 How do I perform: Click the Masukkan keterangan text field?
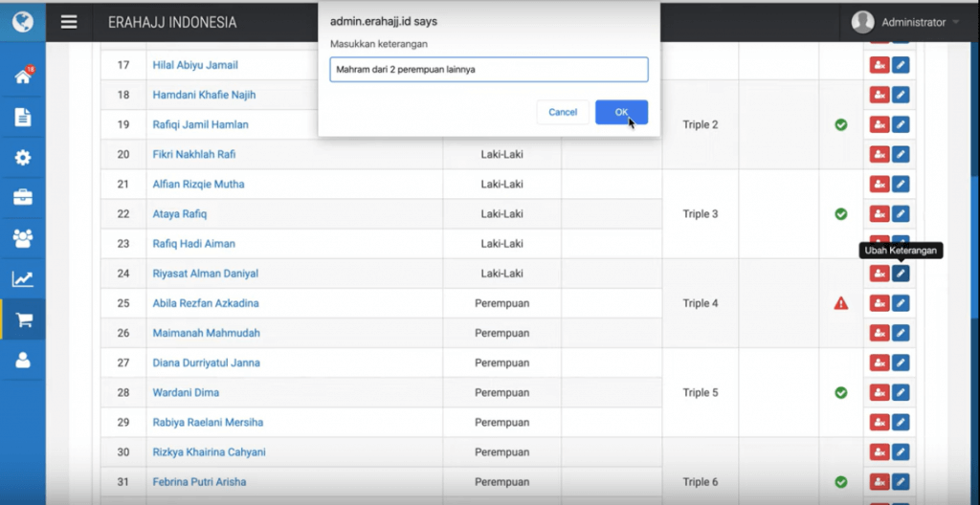tap(488, 70)
